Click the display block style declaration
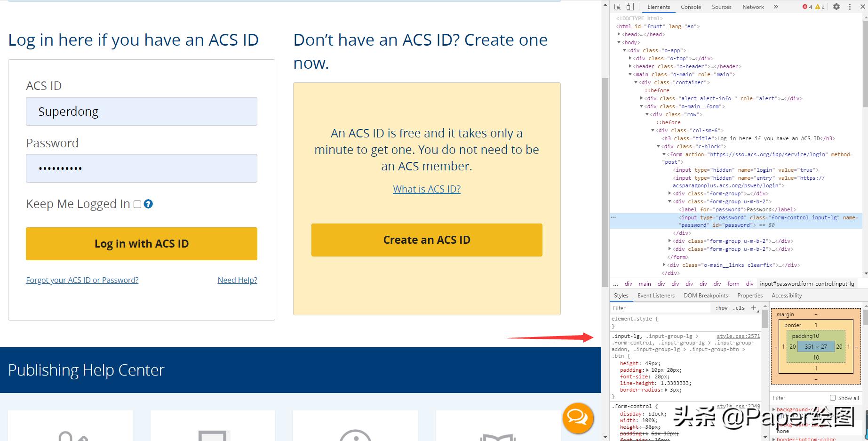Image resolution: width=868 pixels, height=441 pixels. [643, 414]
